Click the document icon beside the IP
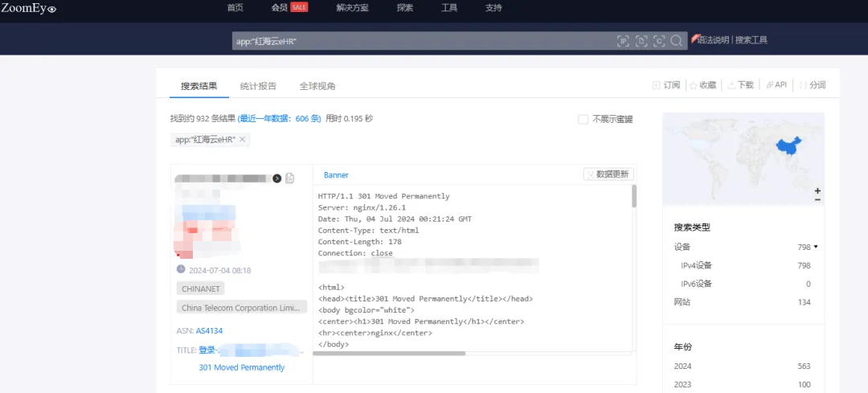 [290, 178]
